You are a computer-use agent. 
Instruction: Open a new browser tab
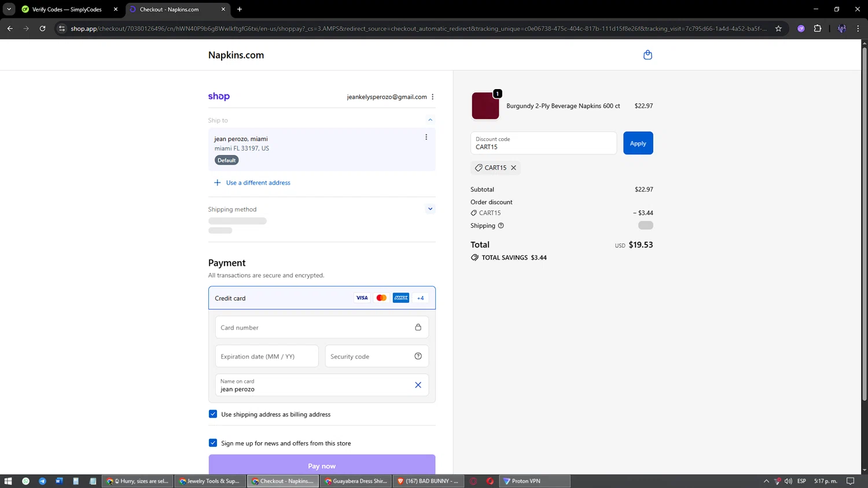[240, 9]
